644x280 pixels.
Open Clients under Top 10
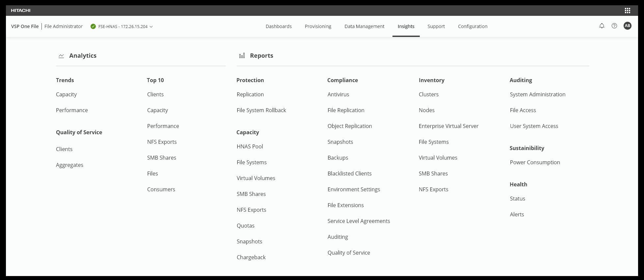tap(155, 94)
